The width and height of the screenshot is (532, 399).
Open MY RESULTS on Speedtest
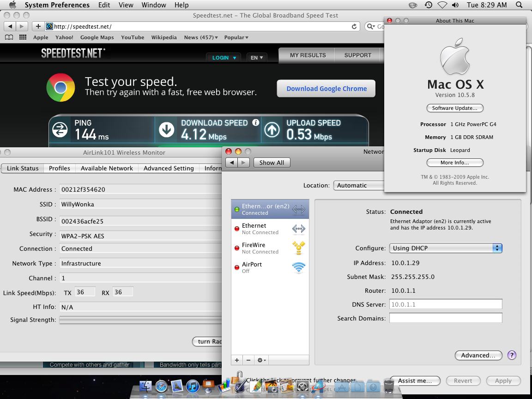308,55
